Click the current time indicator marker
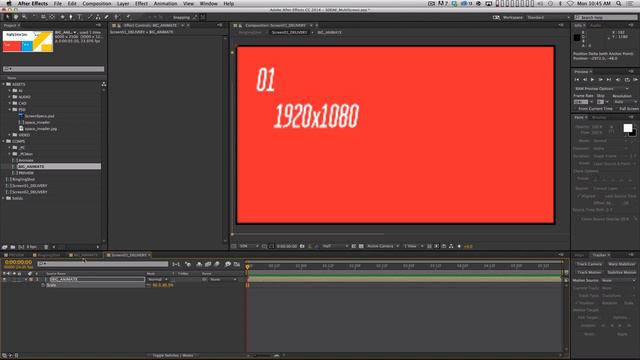Image resolution: width=640 pixels, height=360 pixels. pos(247,266)
